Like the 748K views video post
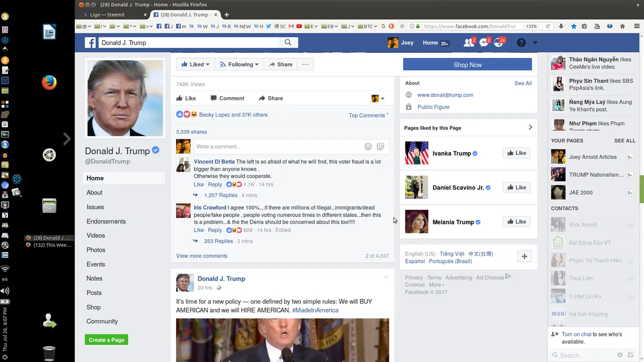 [x=186, y=99]
